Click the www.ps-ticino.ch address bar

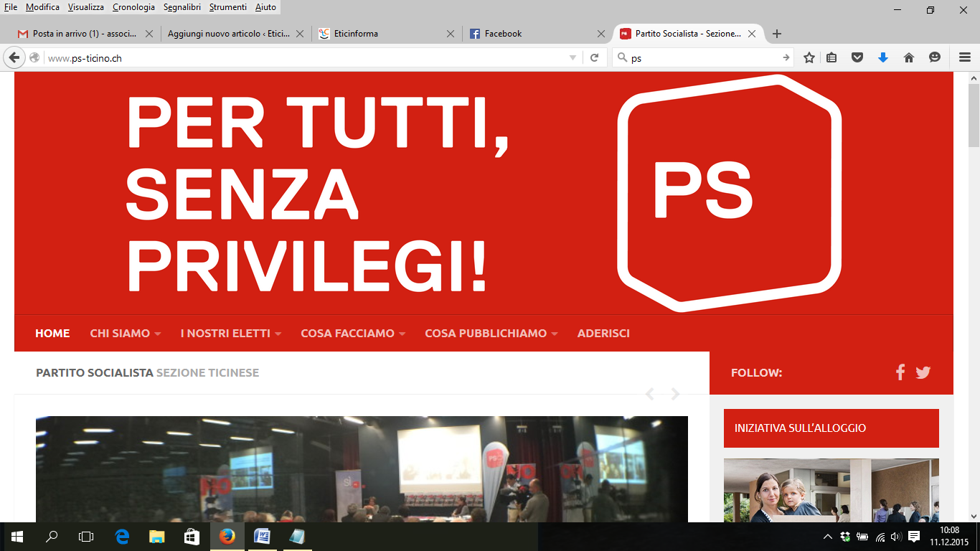[305, 58]
